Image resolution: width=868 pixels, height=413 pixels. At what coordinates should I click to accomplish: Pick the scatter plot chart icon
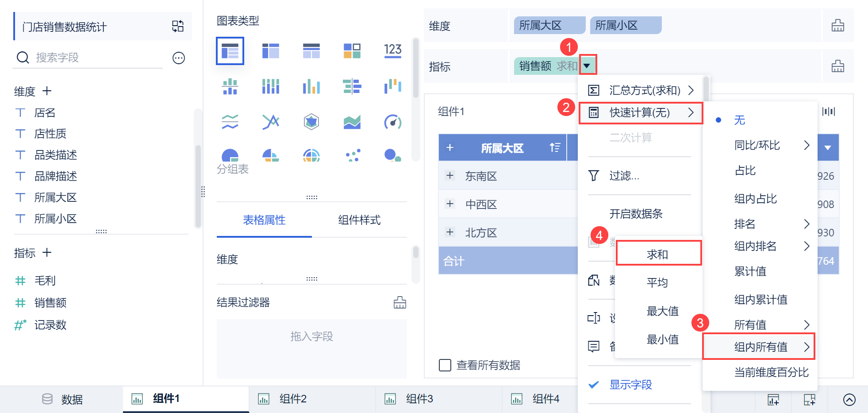point(353,155)
